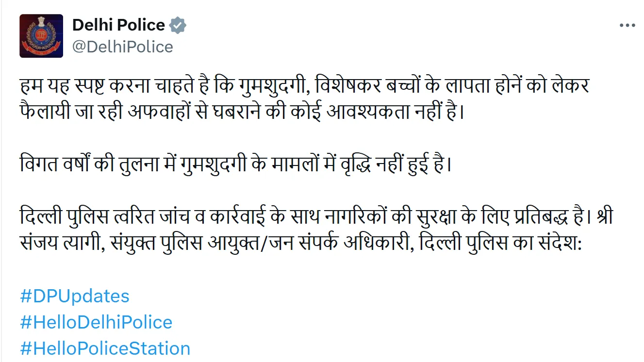Click the #HelloDelhiPolice hashtag link
Screen dimensions: 644x362
coord(97,322)
